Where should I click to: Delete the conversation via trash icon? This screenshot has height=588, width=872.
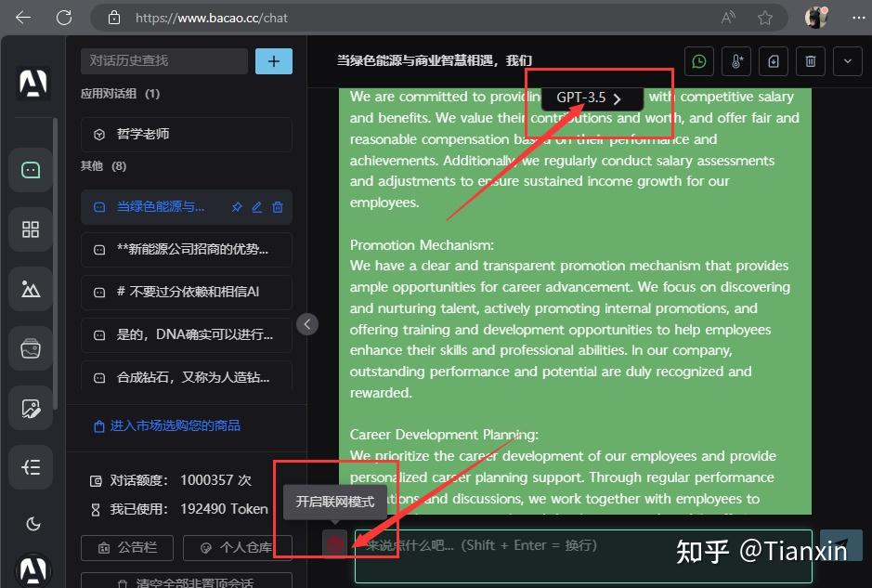(810, 60)
